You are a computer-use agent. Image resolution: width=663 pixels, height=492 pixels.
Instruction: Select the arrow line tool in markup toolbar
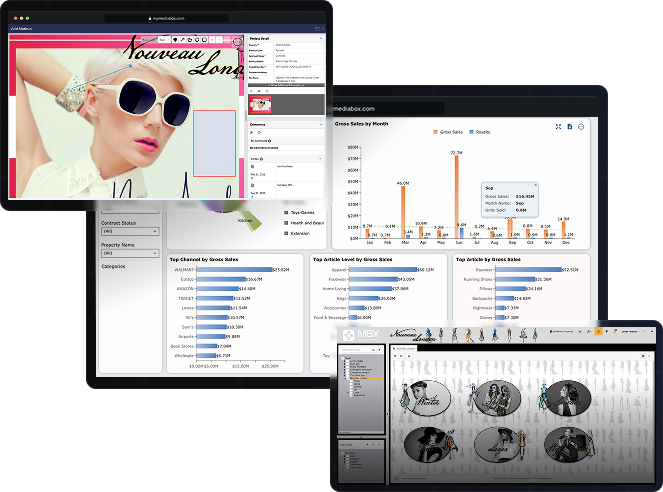click(182, 40)
